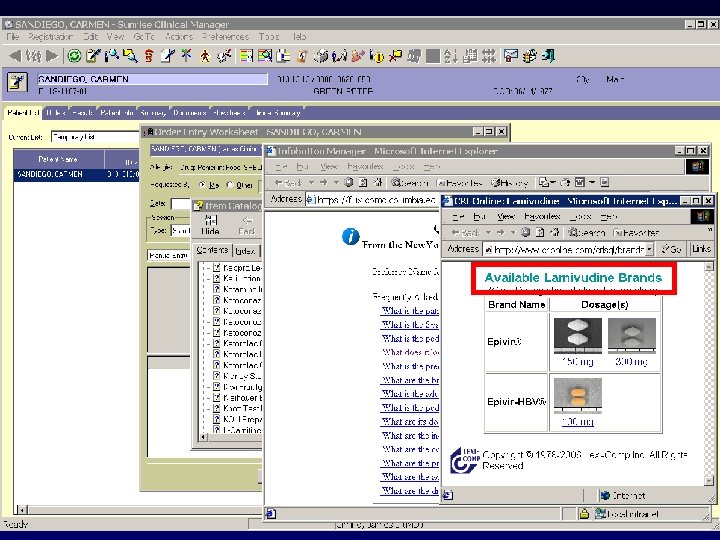Screen dimensions: 720x540
Task: Open the GoTo menu in Sunrise Clinical Manager
Action: 144,37
